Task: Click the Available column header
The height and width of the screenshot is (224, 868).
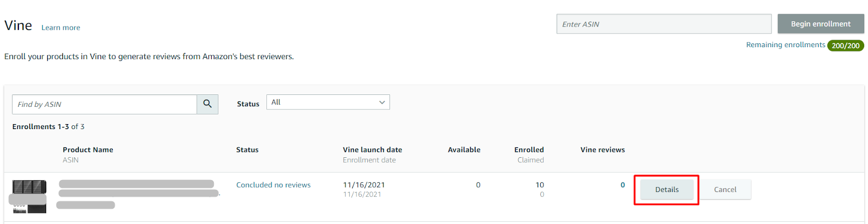Action: [464, 150]
